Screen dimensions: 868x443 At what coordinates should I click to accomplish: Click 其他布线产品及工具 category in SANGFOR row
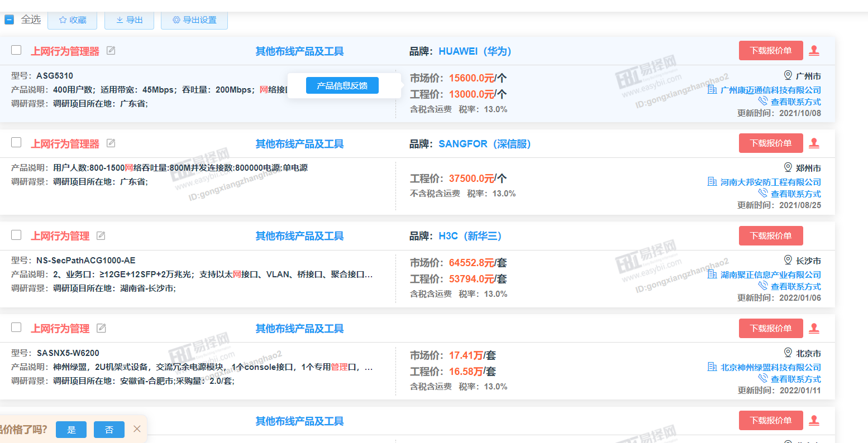click(299, 144)
